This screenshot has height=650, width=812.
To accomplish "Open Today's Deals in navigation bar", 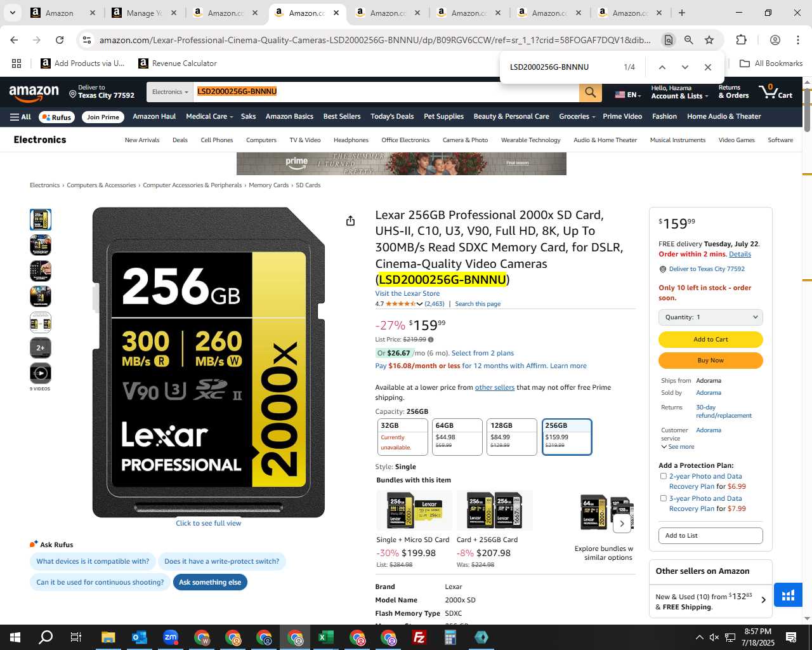I will point(392,117).
